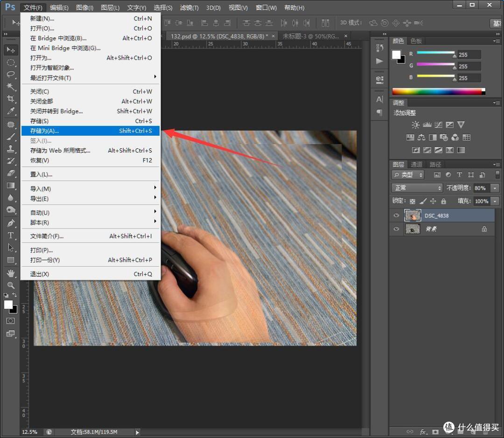
Task: Open the 滤镜(T) menu
Action: (189, 7)
